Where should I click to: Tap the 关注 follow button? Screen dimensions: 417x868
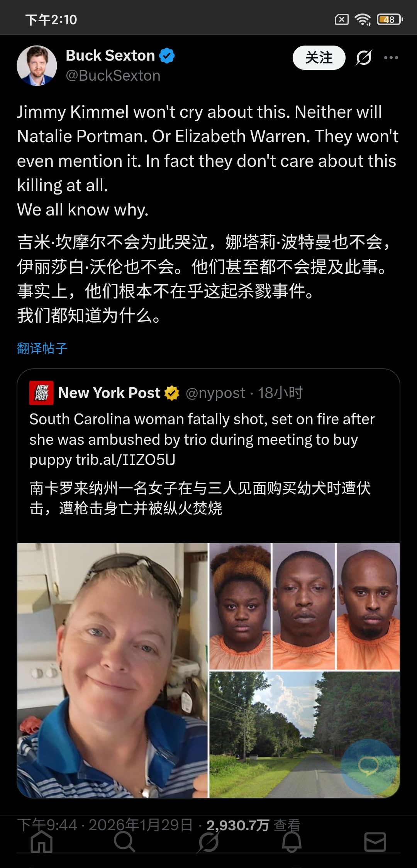tap(319, 58)
